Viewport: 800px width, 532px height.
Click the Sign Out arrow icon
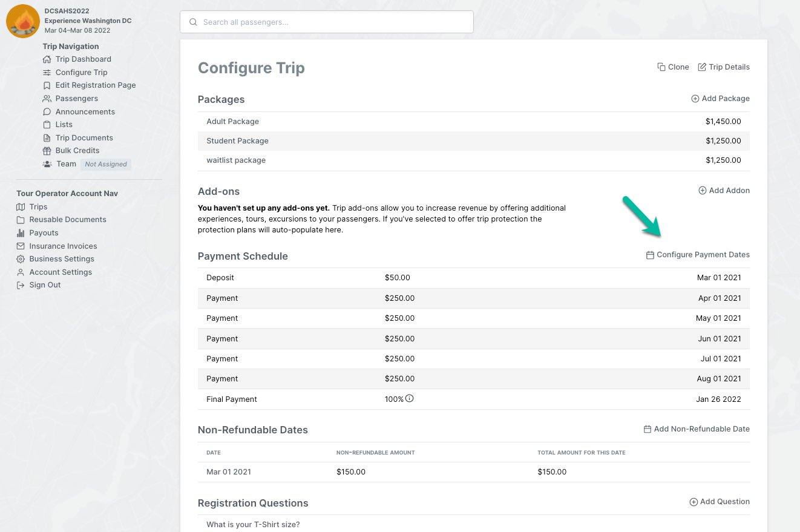(x=21, y=285)
